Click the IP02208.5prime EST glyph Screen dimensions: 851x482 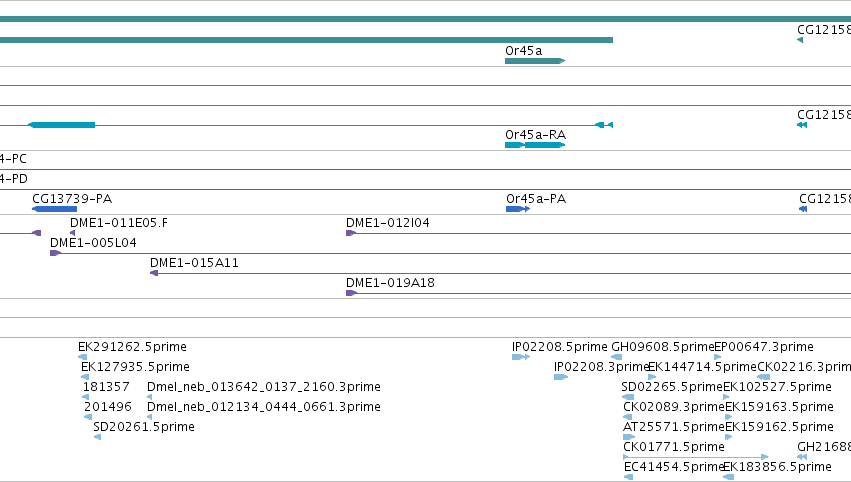pyautogui.click(x=520, y=357)
